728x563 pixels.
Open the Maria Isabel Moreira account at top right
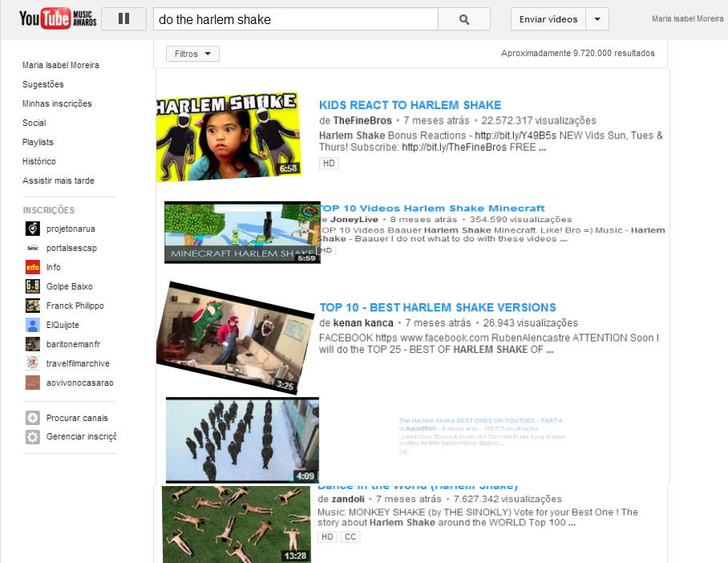coord(688,18)
